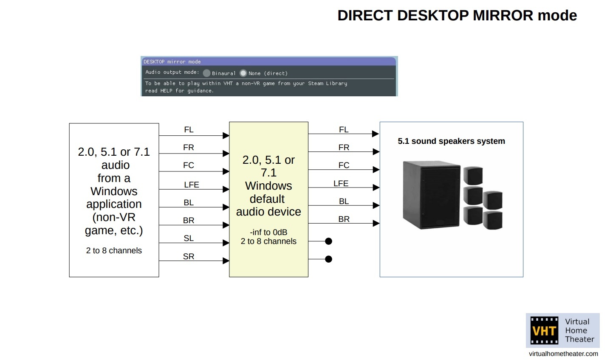Click the DESKTOP mirror mode title bar
610x364 pixels.
(x=268, y=62)
